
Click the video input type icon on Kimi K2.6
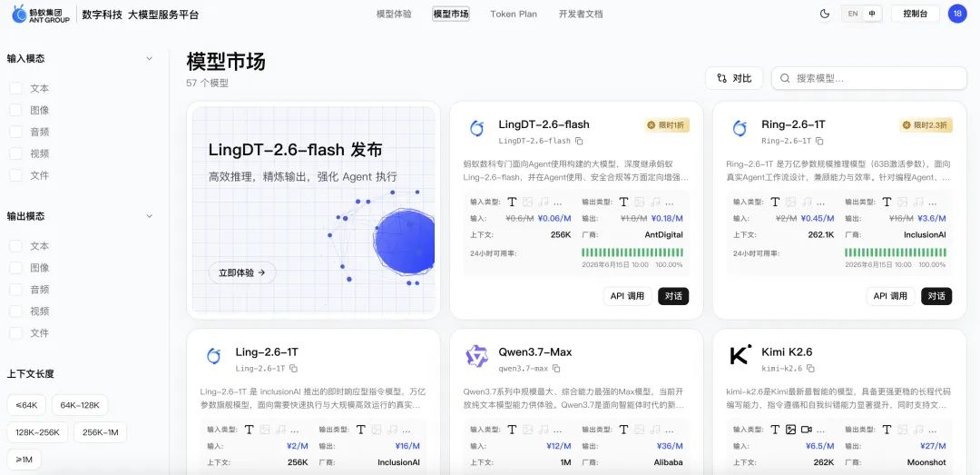click(x=807, y=430)
